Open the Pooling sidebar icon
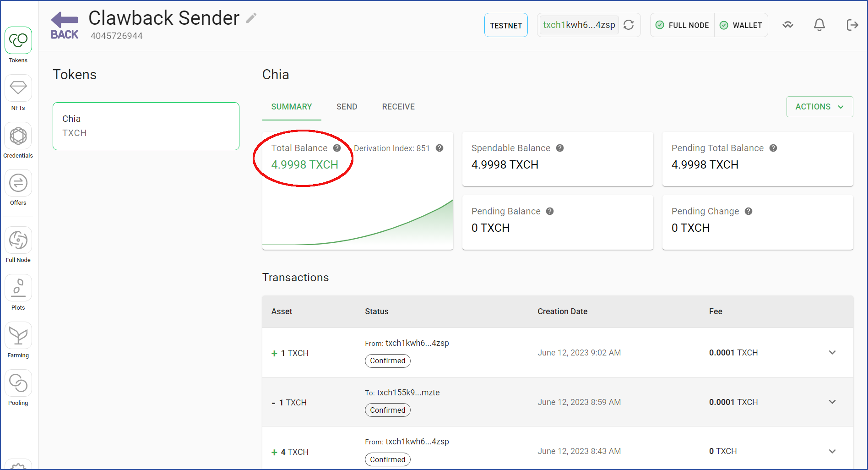 click(18, 388)
